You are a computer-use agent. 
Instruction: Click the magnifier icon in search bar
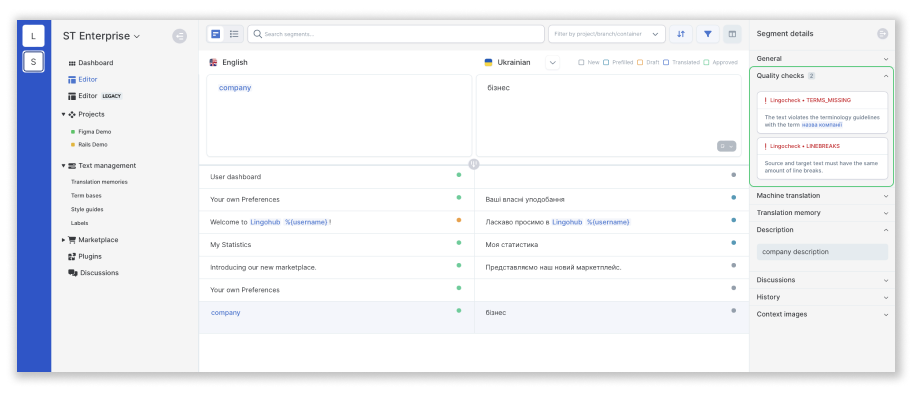[258, 34]
